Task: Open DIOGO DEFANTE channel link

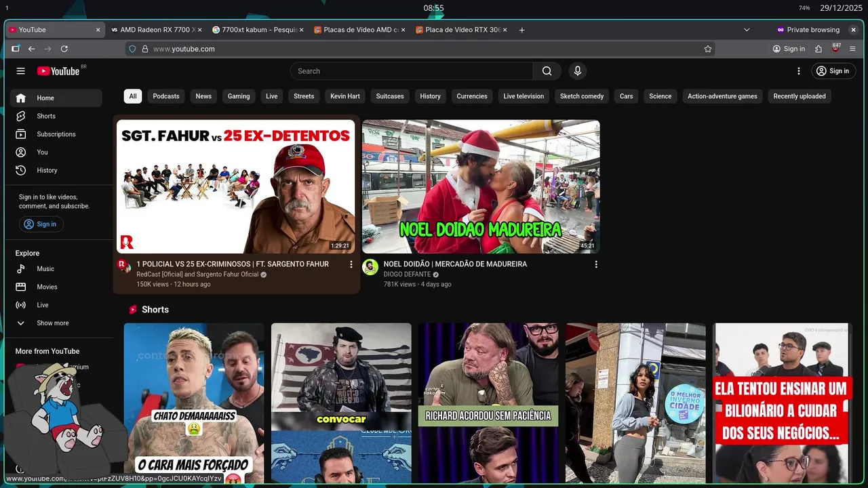Action: coord(407,274)
